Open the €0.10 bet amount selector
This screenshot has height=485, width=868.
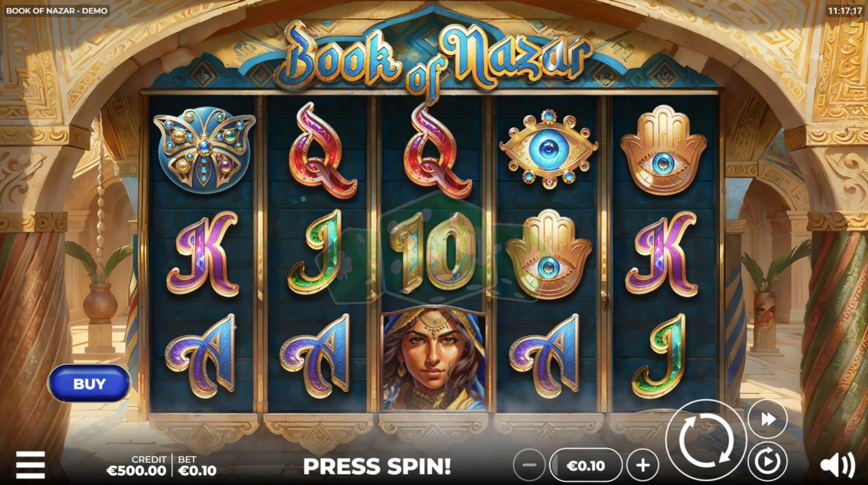point(585,465)
